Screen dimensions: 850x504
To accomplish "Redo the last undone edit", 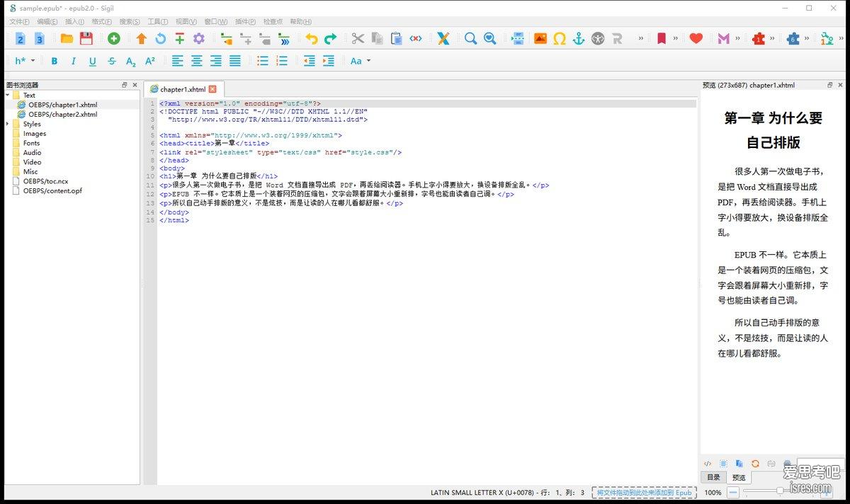I will point(331,38).
